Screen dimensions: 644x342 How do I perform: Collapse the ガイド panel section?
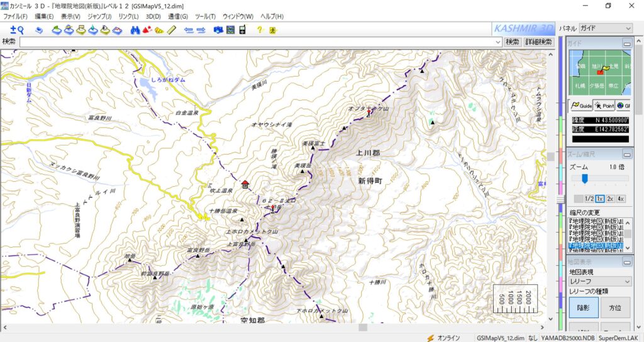pos(627,43)
